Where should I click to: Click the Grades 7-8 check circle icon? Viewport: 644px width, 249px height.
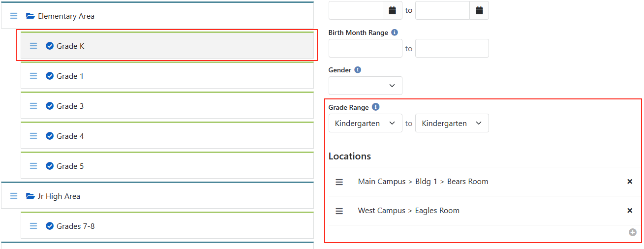click(50, 226)
